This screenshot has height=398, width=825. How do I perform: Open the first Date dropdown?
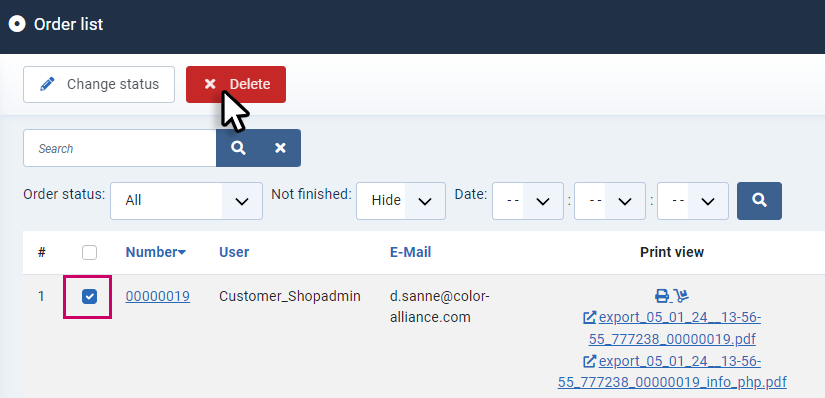pyautogui.click(x=528, y=201)
